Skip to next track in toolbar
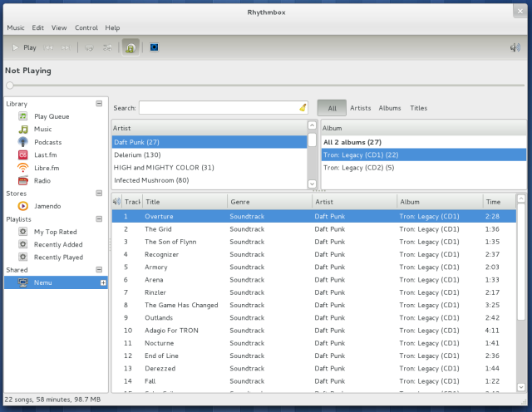 pyautogui.click(x=66, y=48)
